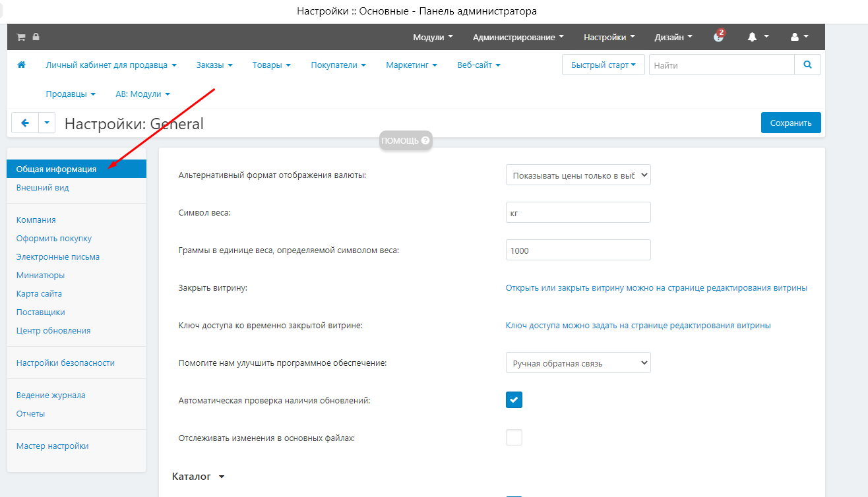Click the Символ веса input field

[578, 213]
